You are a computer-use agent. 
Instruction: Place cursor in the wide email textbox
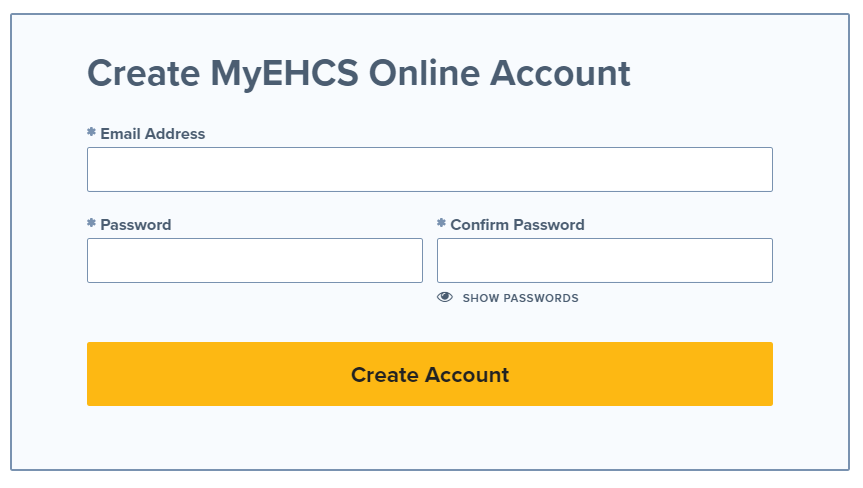[430, 169]
